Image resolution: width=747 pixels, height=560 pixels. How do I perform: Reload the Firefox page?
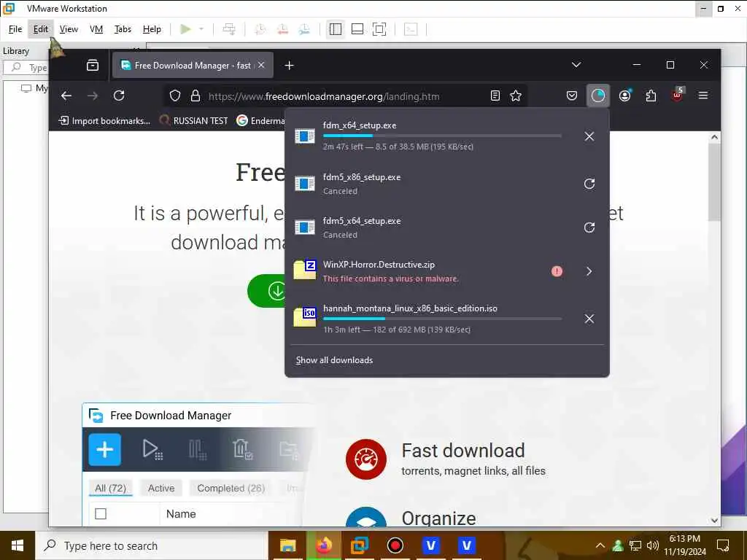[119, 96]
